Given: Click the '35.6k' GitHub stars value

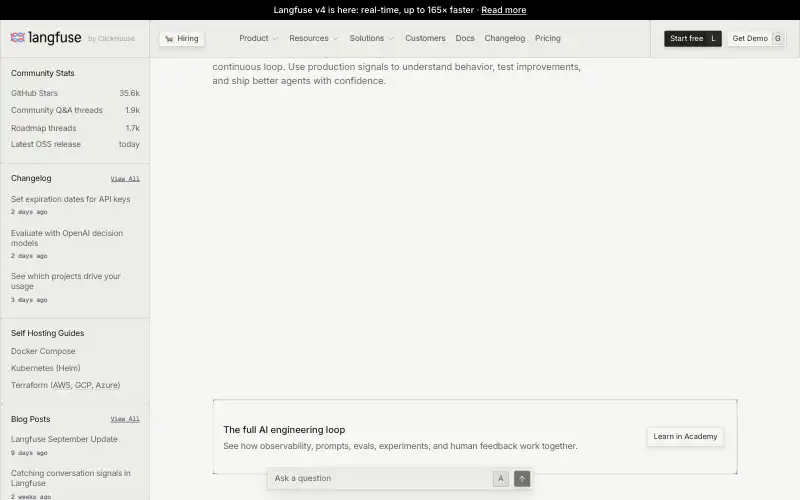Looking at the screenshot, I should pyautogui.click(x=129, y=93).
